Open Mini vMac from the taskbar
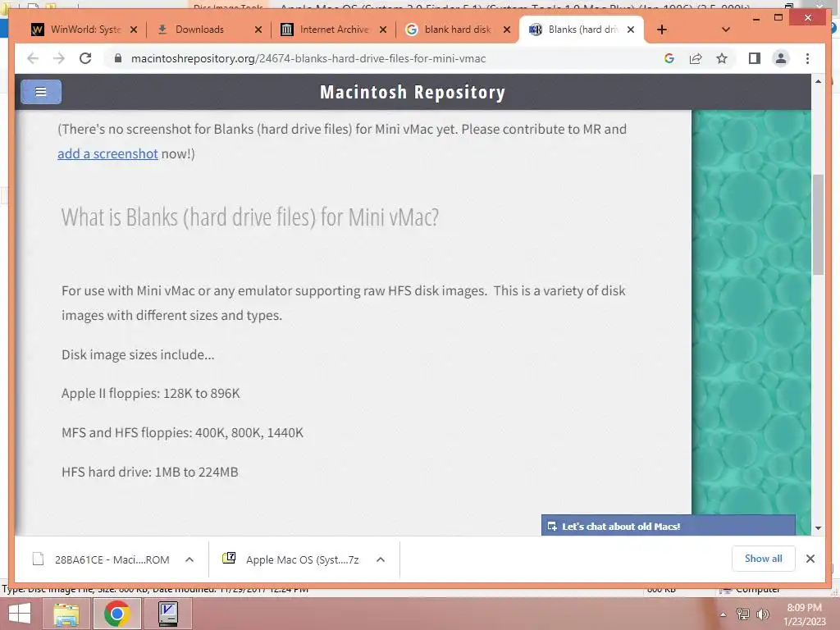 coord(168,614)
